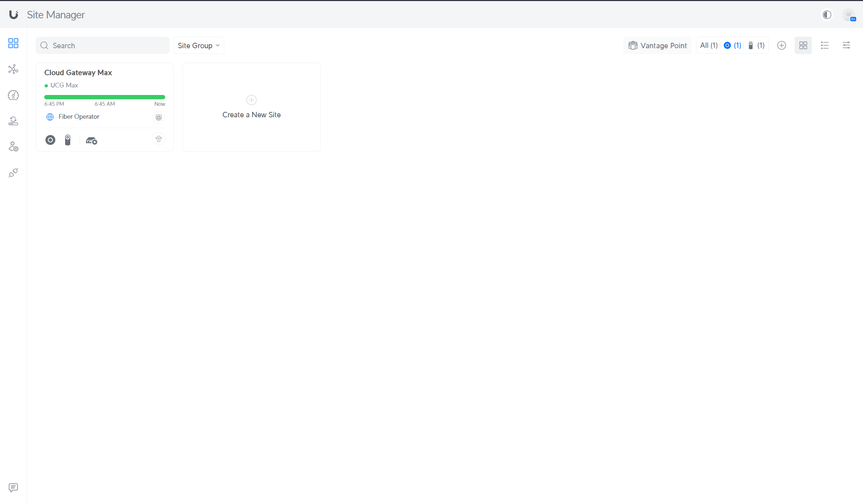This screenshot has height=504, width=863.
Task: Open the plug integrations sidebar icon
Action: click(x=13, y=173)
